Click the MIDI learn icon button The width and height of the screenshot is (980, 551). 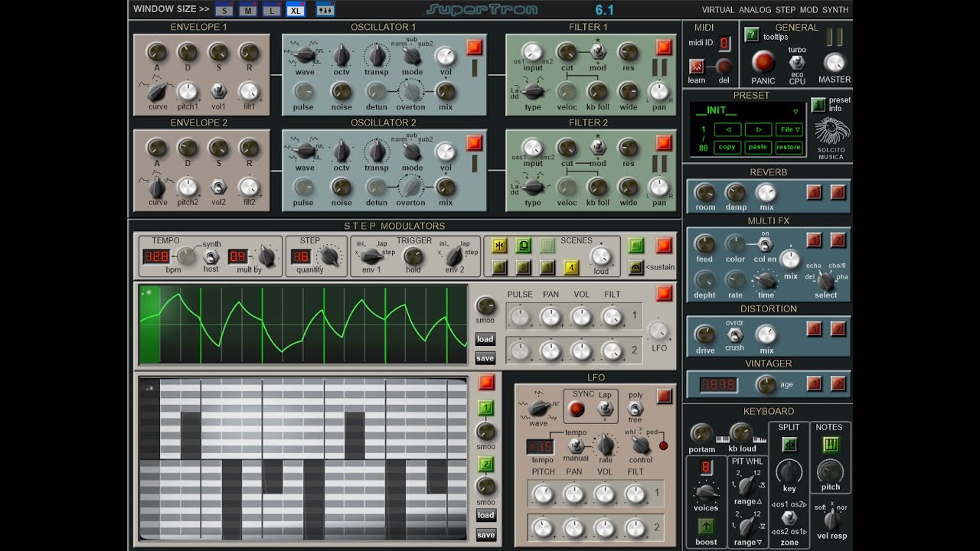[697, 66]
